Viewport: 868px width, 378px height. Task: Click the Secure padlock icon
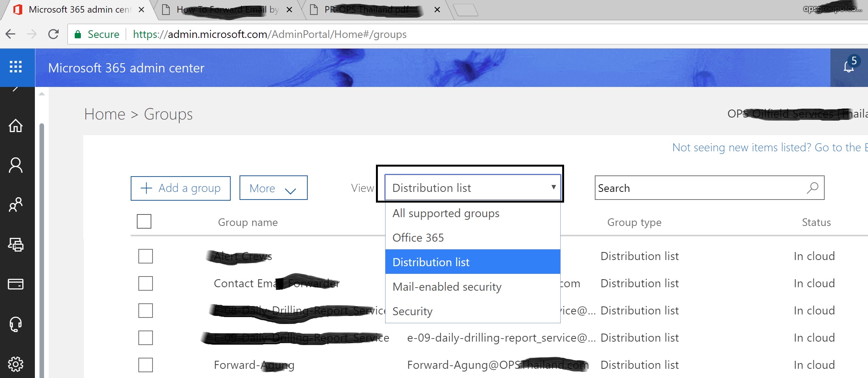click(x=78, y=34)
